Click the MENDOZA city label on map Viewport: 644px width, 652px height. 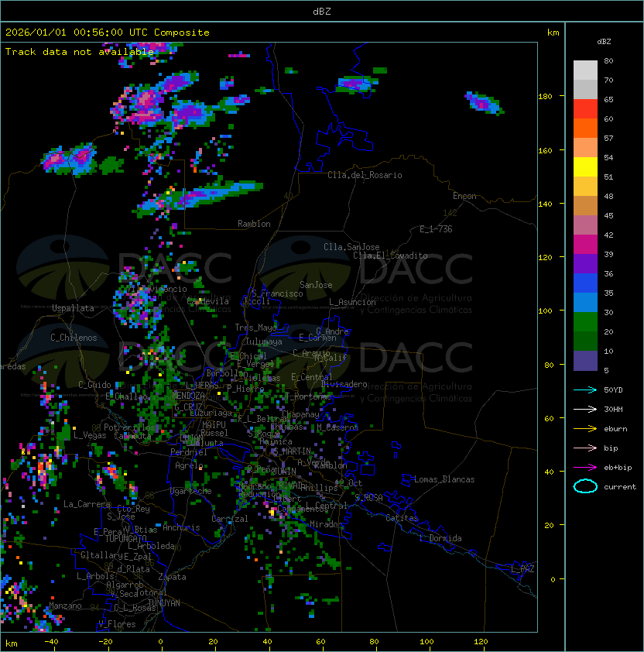pyautogui.click(x=189, y=396)
